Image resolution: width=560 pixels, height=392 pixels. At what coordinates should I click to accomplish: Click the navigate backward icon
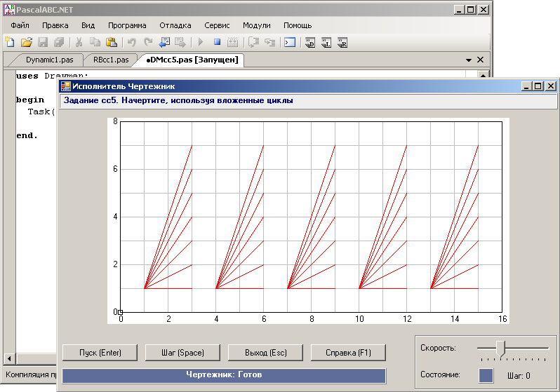tap(164, 42)
